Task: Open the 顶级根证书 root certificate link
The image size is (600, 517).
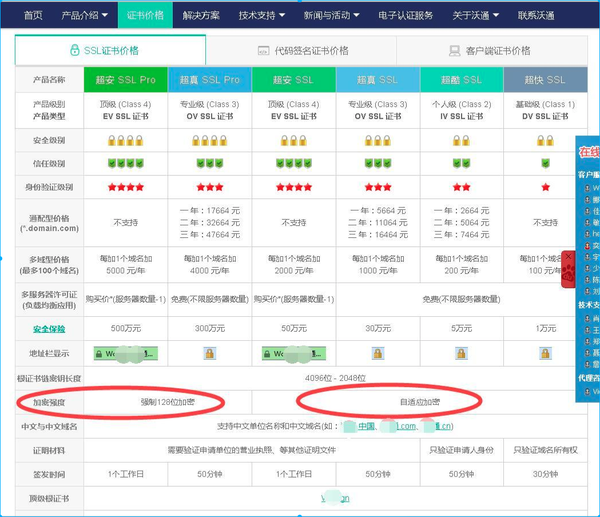Action: [x=335, y=498]
